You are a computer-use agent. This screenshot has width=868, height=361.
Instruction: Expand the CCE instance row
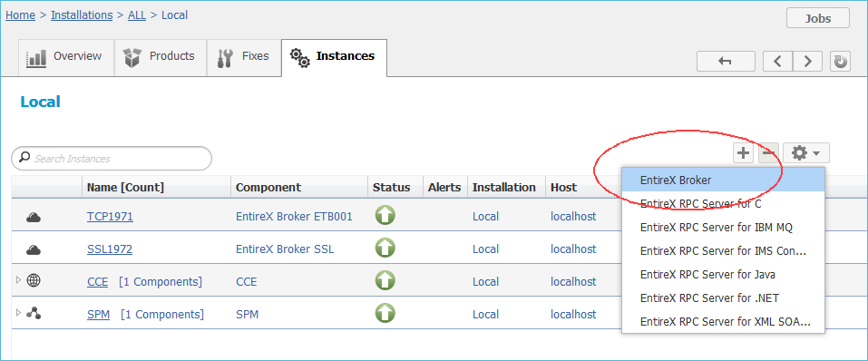(18, 280)
